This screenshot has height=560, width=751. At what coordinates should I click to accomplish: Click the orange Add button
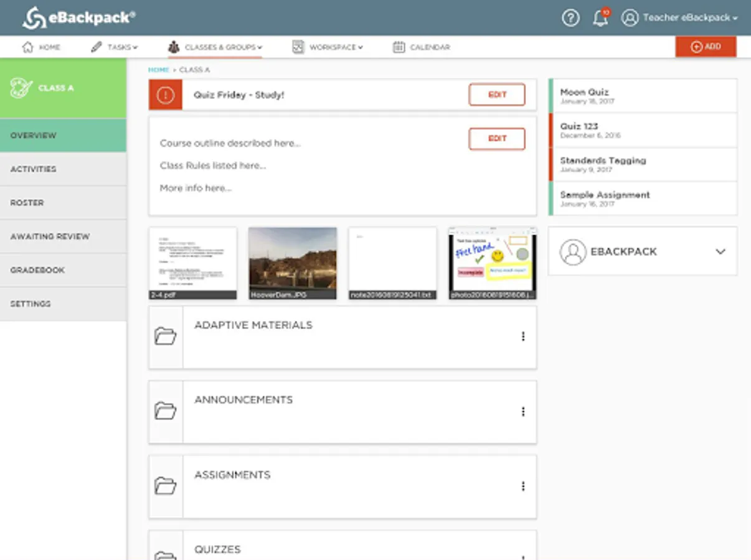(706, 47)
